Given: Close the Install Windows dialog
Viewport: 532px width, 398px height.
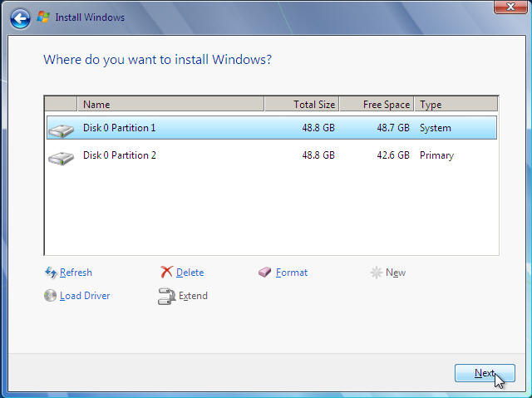Looking at the screenshot, I should 506,7.
